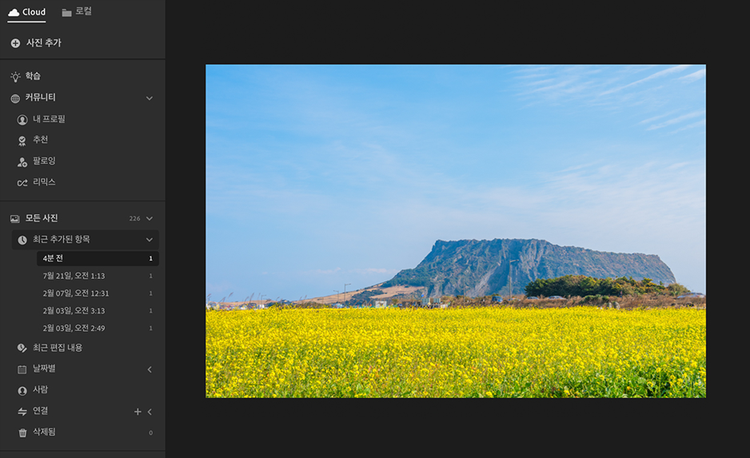Click the clock icon beside 최근 추가된 항목

tap(22, 240)
